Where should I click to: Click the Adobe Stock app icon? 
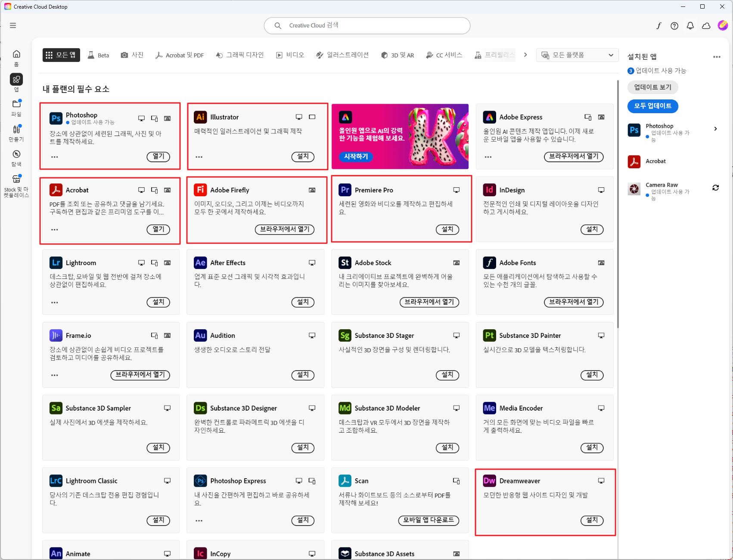[x=345, y=263]
